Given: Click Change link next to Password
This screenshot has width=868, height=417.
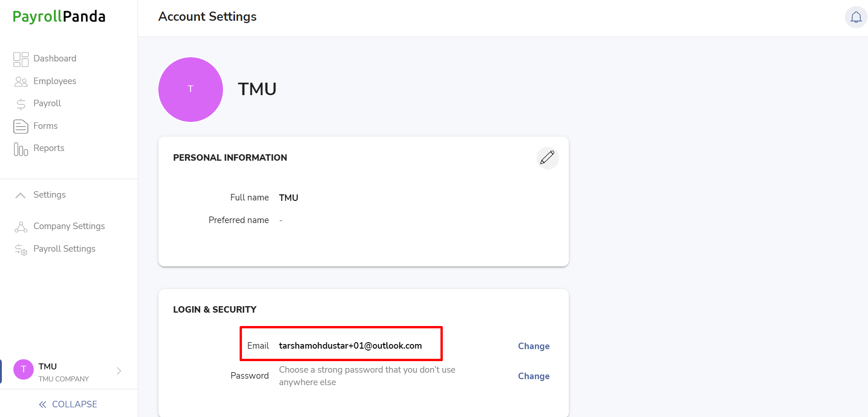Looking at the screenshot, I should pos(534,376).
